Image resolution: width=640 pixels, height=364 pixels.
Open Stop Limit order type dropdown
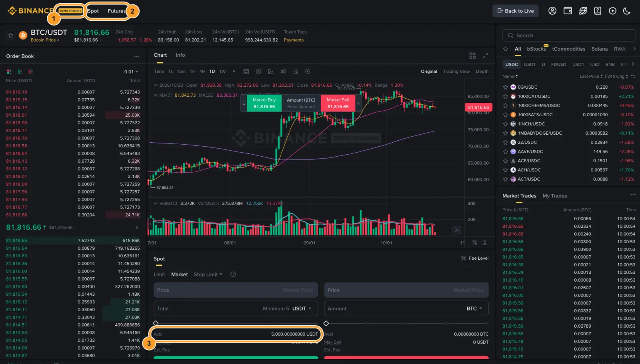point(208,274)
